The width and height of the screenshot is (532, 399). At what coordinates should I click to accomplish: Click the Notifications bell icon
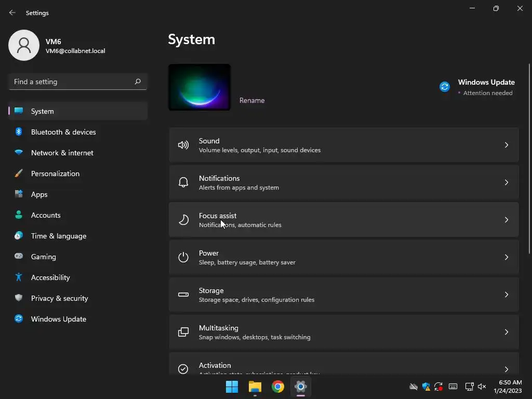[183, 182]
